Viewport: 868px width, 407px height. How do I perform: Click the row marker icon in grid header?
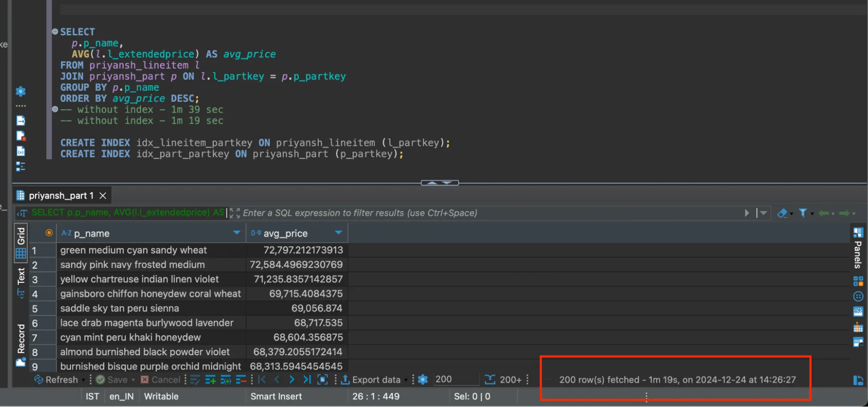click(x=49, y=233)
